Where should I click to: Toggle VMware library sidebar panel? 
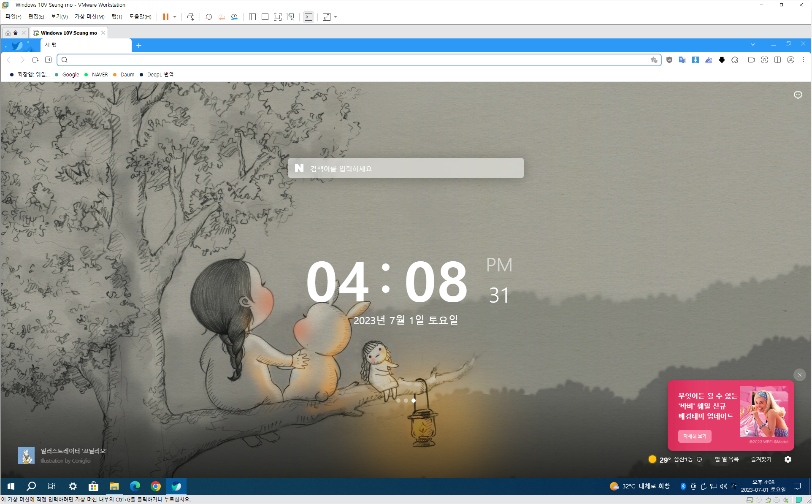[252, 17]
